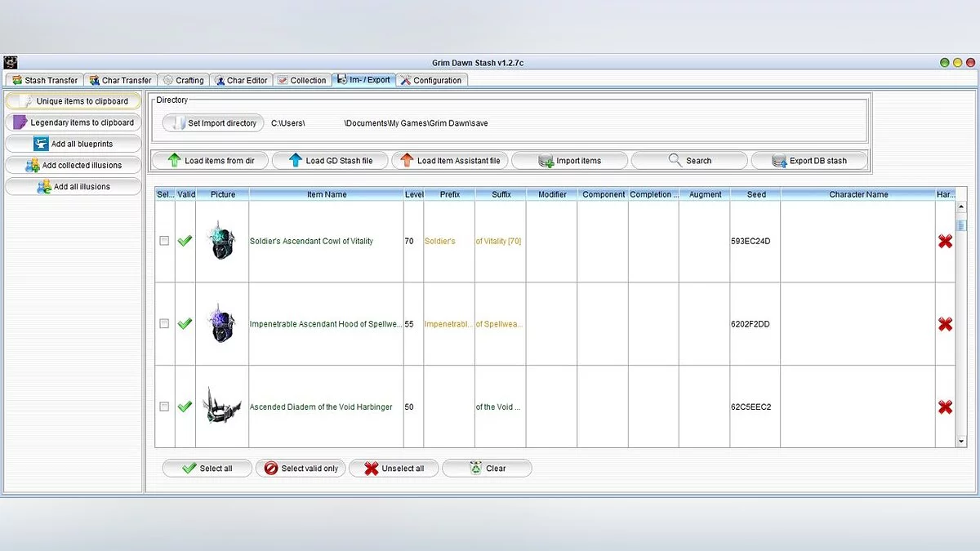The height and width of the screenshot is (551, 980).
Task: Switch to the Char Transfer tab
Action: (119, 80)
